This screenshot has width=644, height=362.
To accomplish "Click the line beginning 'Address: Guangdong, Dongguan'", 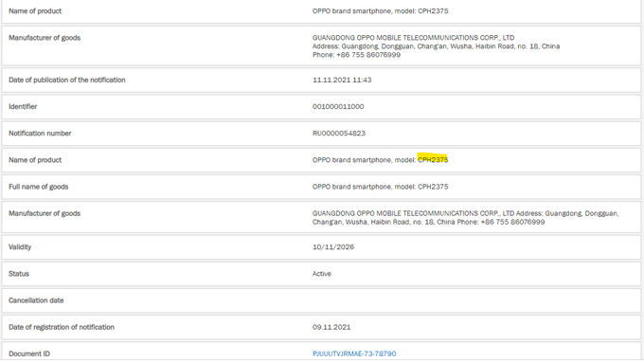I will point(437,46).
